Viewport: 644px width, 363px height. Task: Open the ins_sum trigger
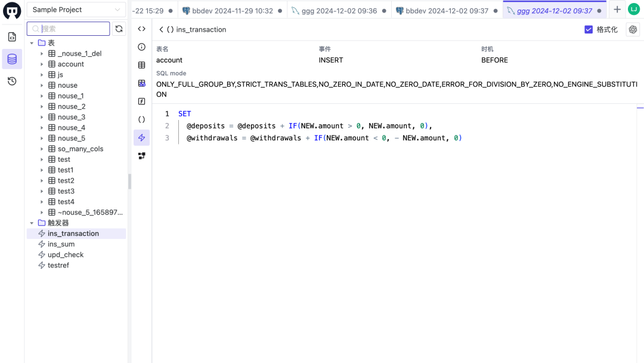click(x=61, y=244)
